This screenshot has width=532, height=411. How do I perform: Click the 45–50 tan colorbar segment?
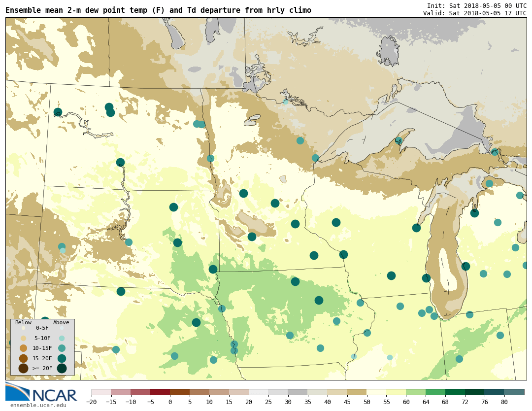[357, 392]
